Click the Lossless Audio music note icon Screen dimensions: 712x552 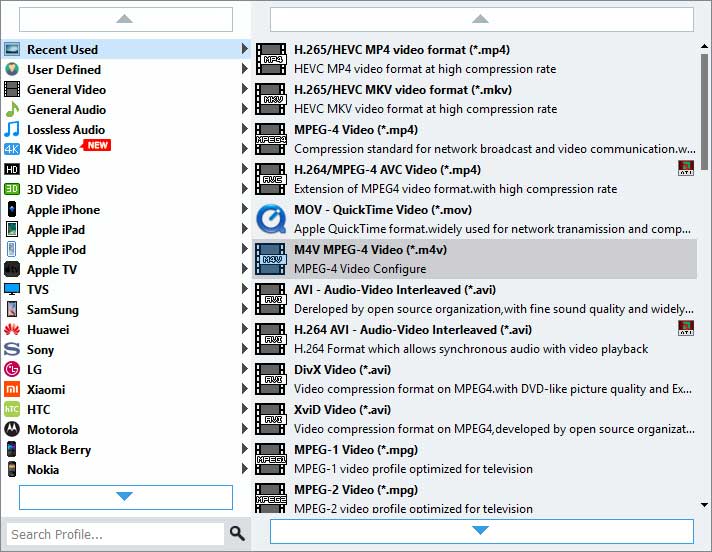[12, 130]
